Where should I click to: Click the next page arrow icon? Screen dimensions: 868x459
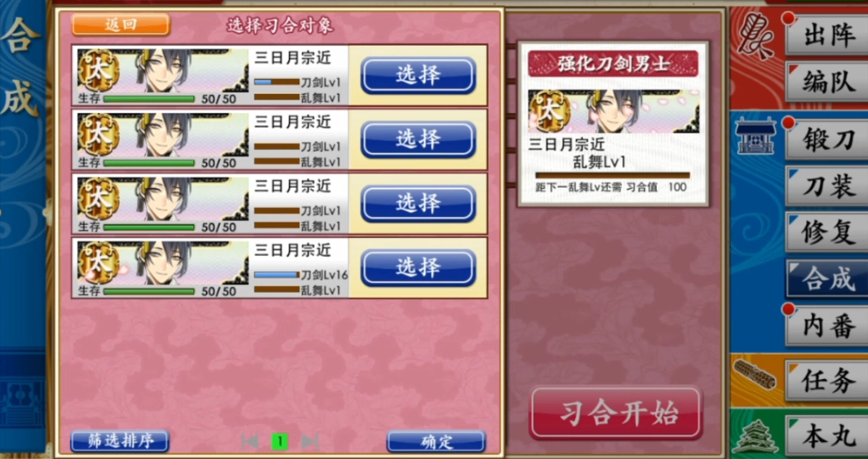310,441
